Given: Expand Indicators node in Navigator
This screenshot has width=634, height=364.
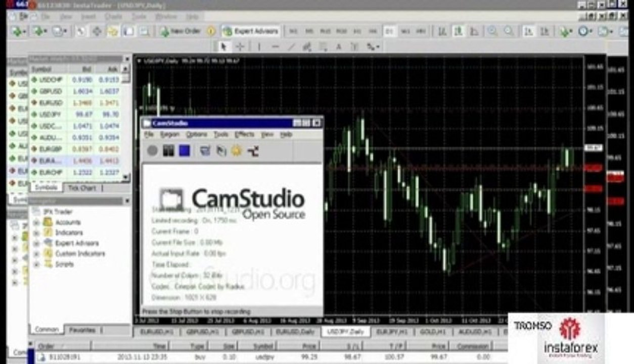Looking at the screenshot, I should [x=36, y=233].
